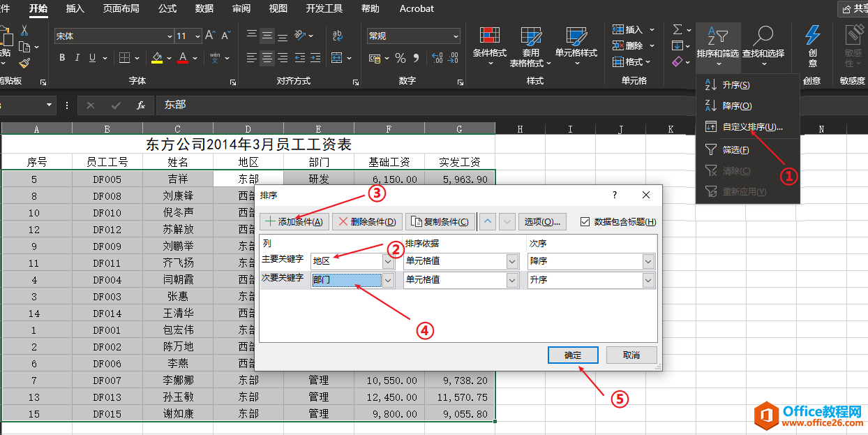The height and width of the screenshot is (435, 868).
Task: Click the 复制条件(C) button
Action: pyautogui.click(x=440, y=222)
